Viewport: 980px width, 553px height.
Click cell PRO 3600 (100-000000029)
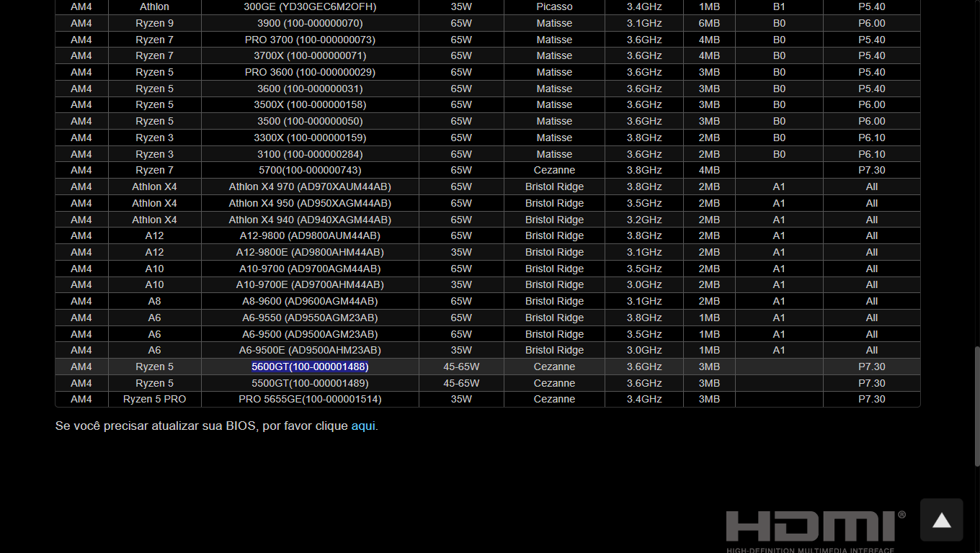310,72
